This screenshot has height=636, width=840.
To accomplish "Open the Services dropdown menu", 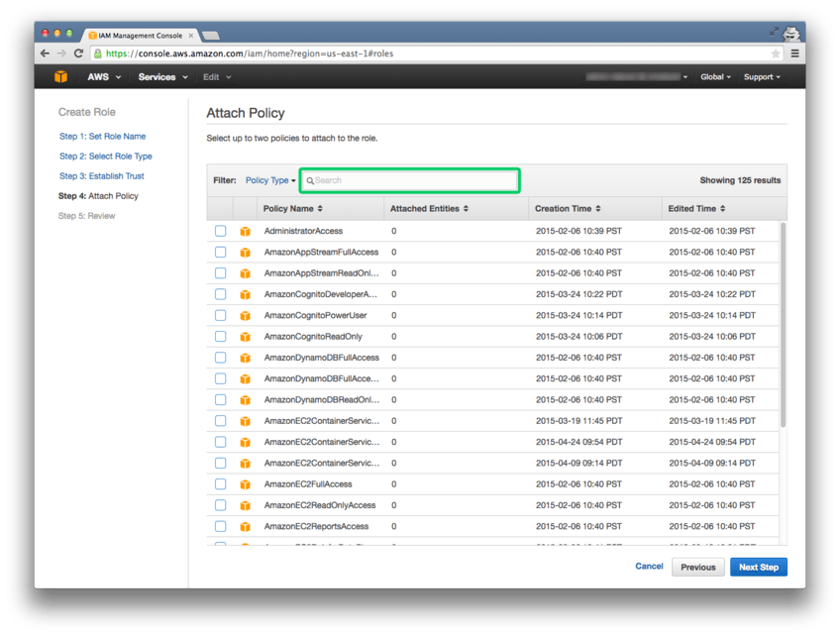I will [162, 77].
